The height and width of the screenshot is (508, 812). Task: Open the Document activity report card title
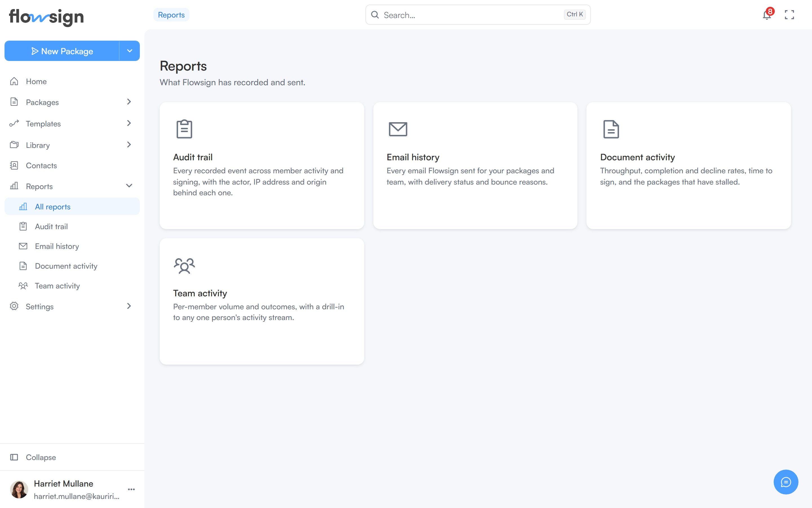tap(637, 157)
